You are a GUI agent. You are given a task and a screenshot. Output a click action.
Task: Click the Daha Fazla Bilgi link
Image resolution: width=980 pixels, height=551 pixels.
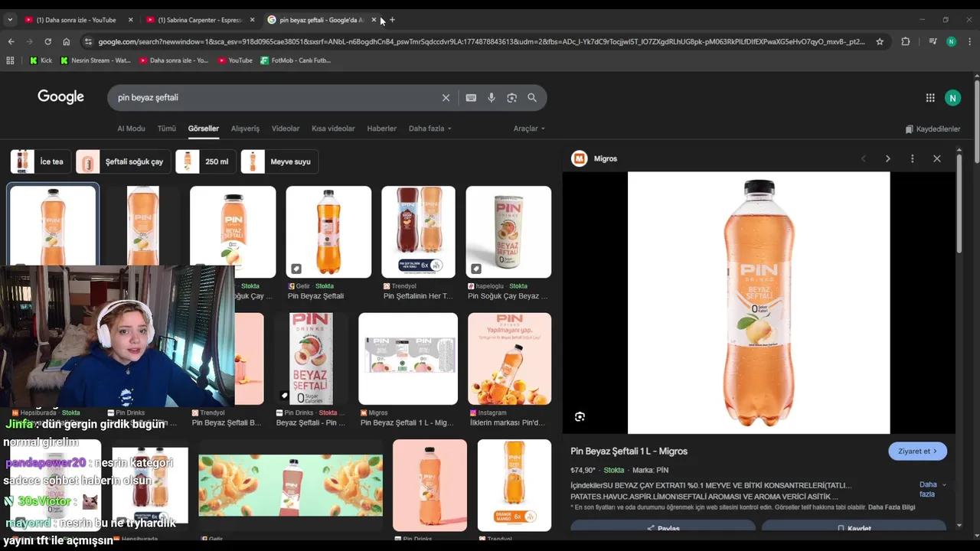[x=891, y=507]
